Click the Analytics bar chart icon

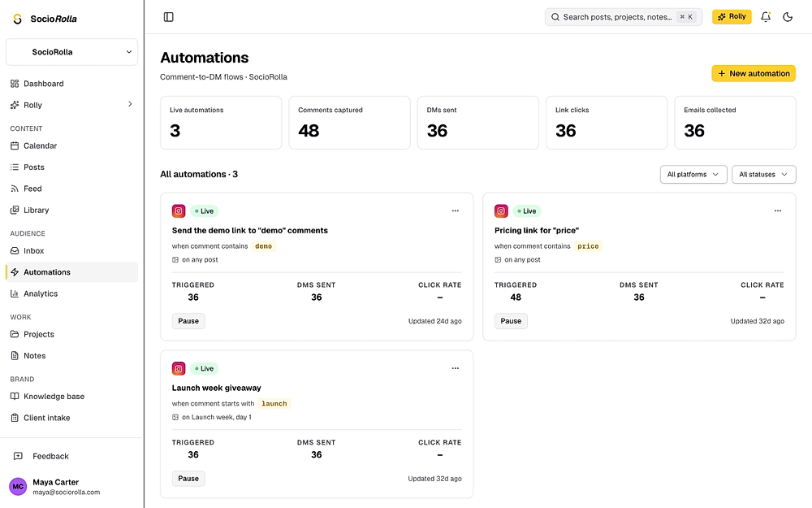(x=15, y=293)
